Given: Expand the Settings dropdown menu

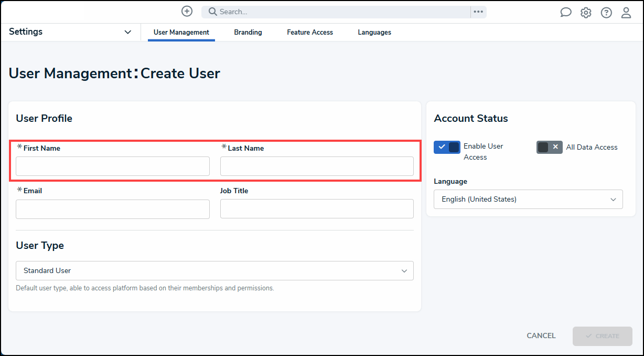Looking at the screenshot, I should (x=70, y=32).
